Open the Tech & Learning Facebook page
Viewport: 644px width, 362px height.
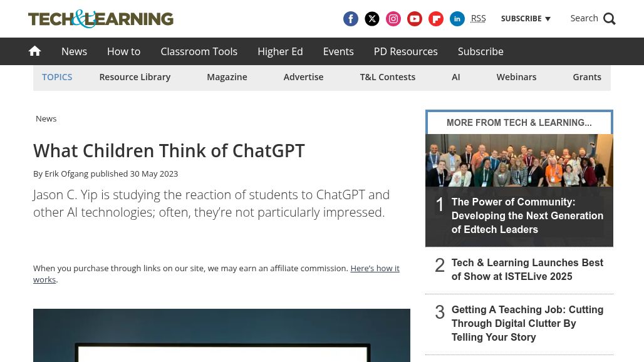(x=351, y=19)
